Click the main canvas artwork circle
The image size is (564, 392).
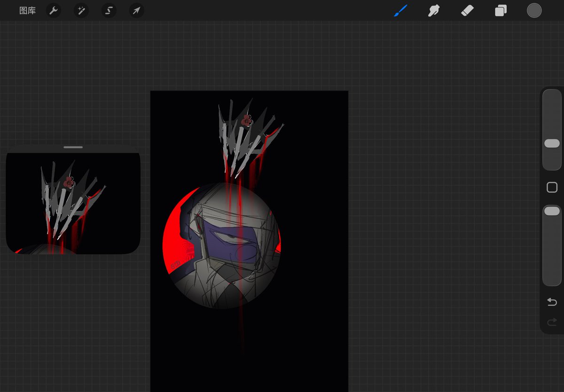[221, 245]
